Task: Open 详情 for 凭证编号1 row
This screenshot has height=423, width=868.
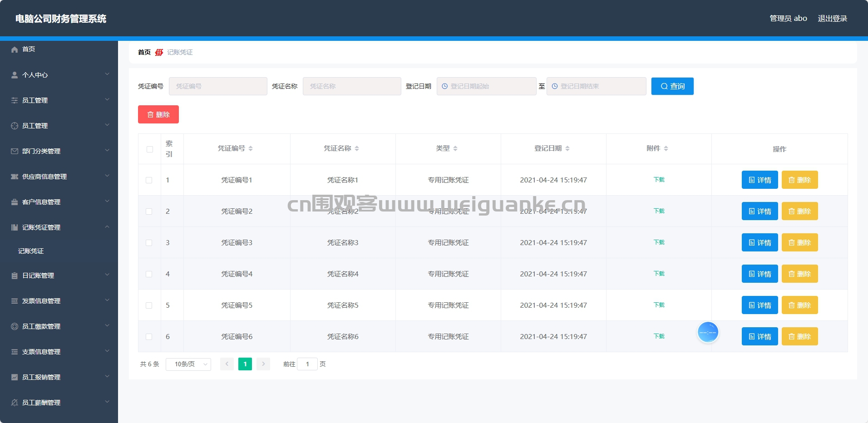Action: pos(760,180)
